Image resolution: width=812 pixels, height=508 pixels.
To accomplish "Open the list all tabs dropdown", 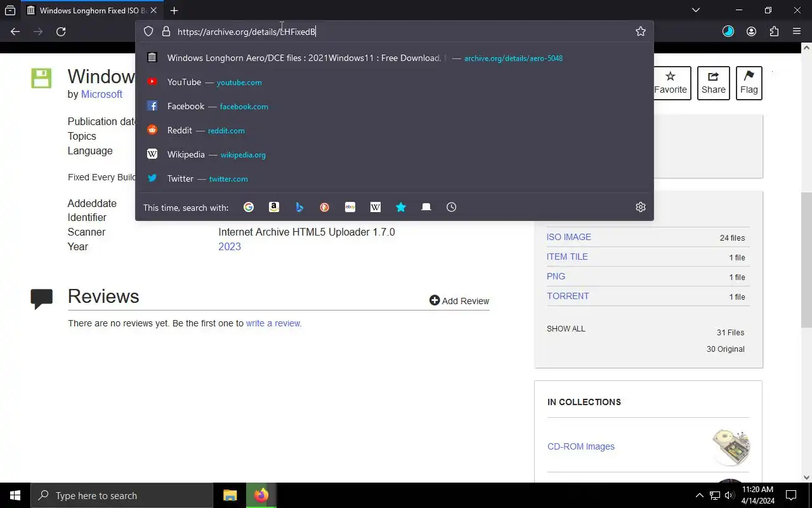I will (696, 10).
